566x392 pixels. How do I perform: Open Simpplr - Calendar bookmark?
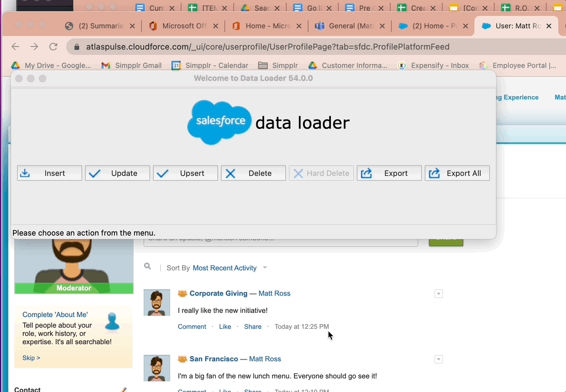click(210, 66)
